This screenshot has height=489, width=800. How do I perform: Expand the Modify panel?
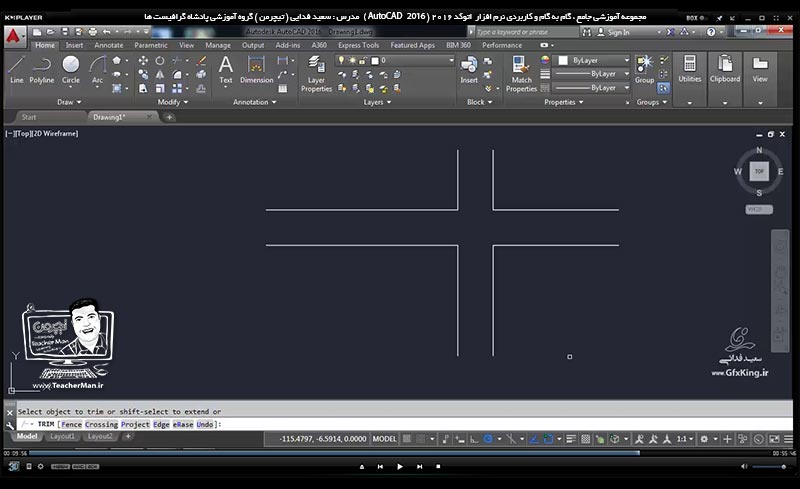(172, 102)
